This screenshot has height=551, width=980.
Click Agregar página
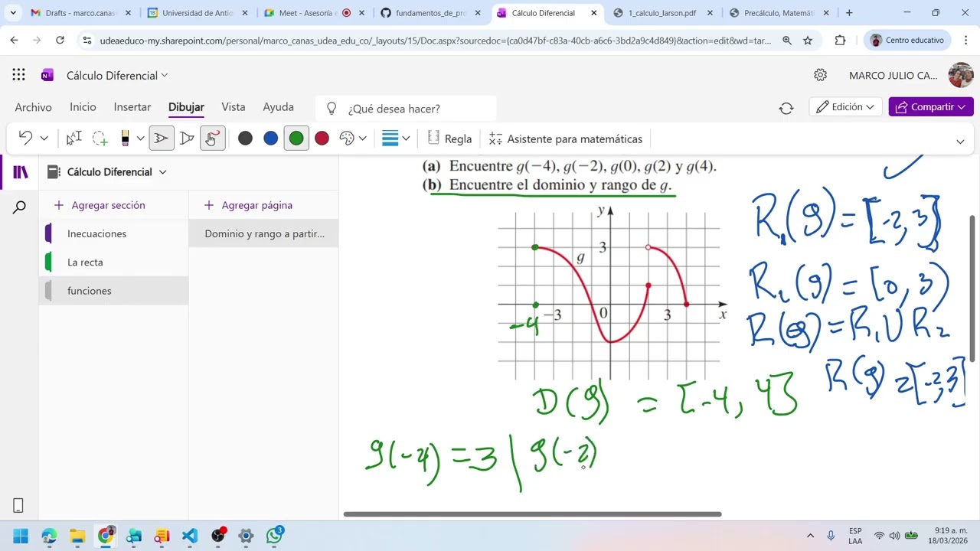pyautogui.click(x=249, y=205)
